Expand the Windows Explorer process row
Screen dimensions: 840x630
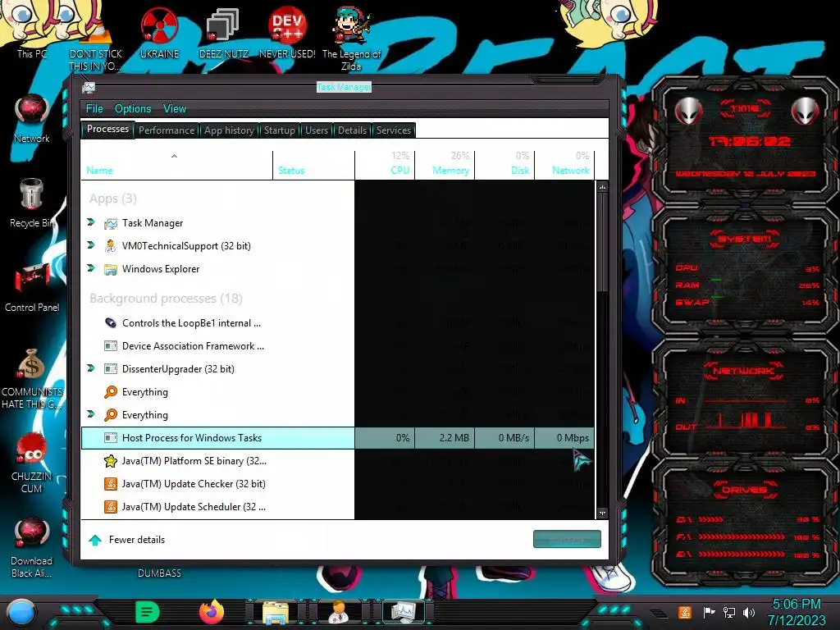click(91, 268)
